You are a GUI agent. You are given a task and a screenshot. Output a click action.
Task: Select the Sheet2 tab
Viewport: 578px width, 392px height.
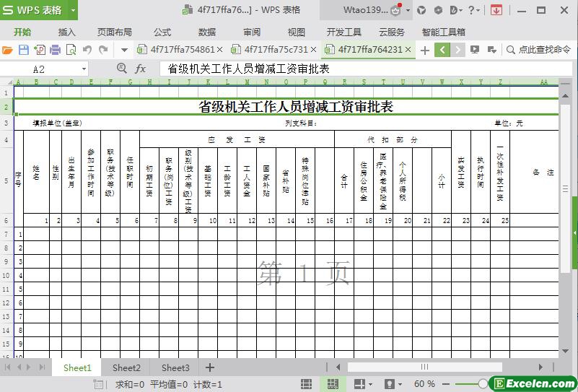[x=126, y=367]
